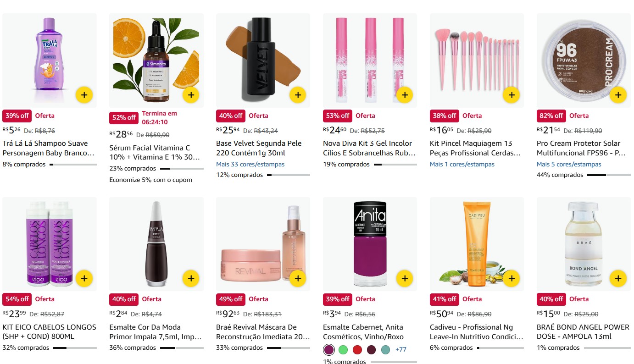Open Braé Revival Máscara product image
The height and width of the screenshot is (364, 634).
[x=263, y=244]
